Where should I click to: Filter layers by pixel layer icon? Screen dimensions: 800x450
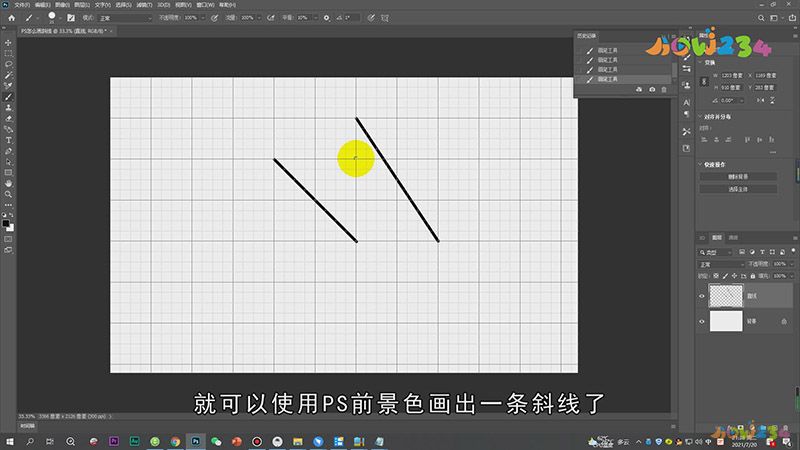click(x=742, y=252)
